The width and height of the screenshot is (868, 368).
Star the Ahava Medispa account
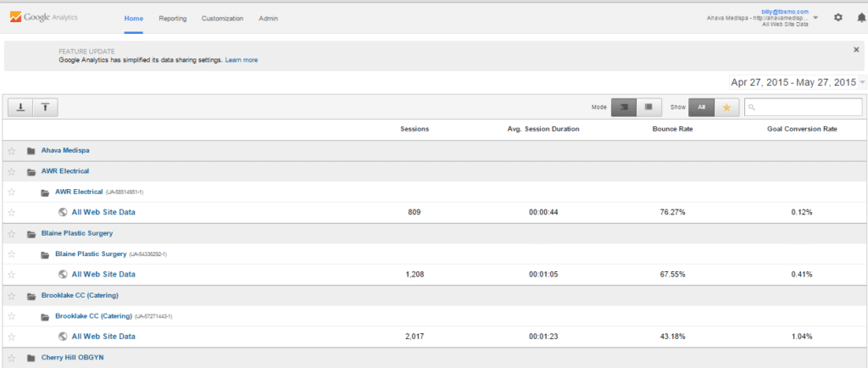tap(12, 151)
